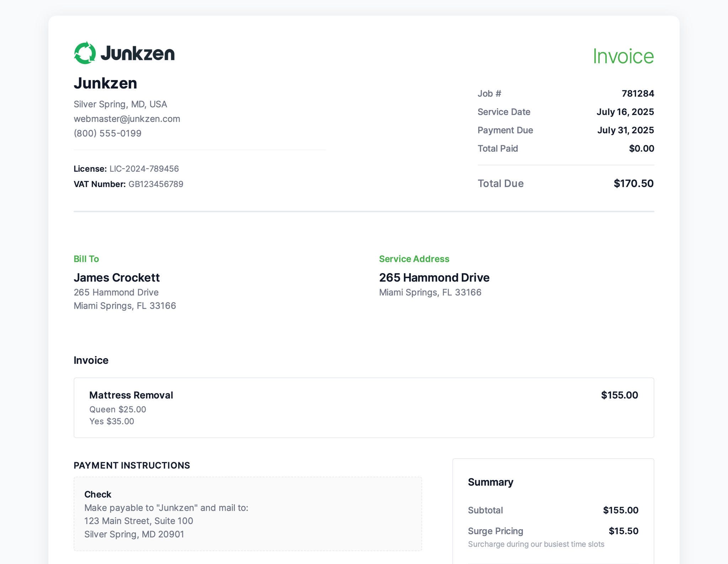Click the green Invoice title
The height and width of the screenshot is (564, 728).
(623, 56)
